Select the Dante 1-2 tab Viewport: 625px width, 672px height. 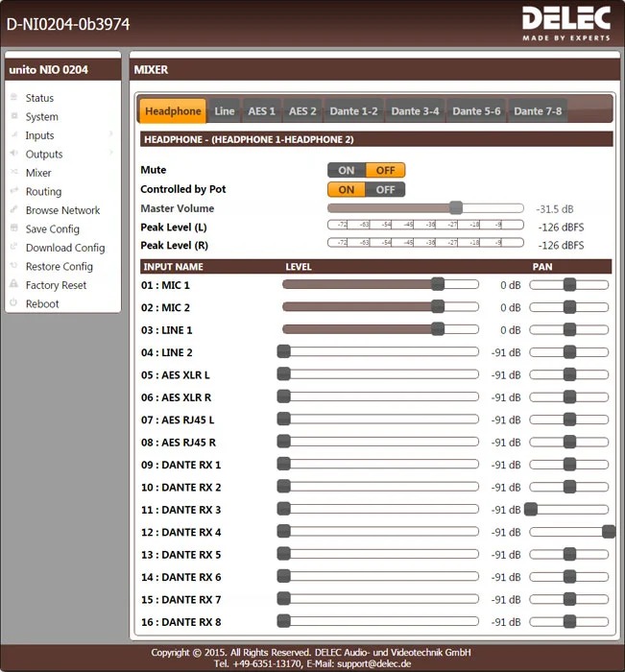click(x=353, y=111)
